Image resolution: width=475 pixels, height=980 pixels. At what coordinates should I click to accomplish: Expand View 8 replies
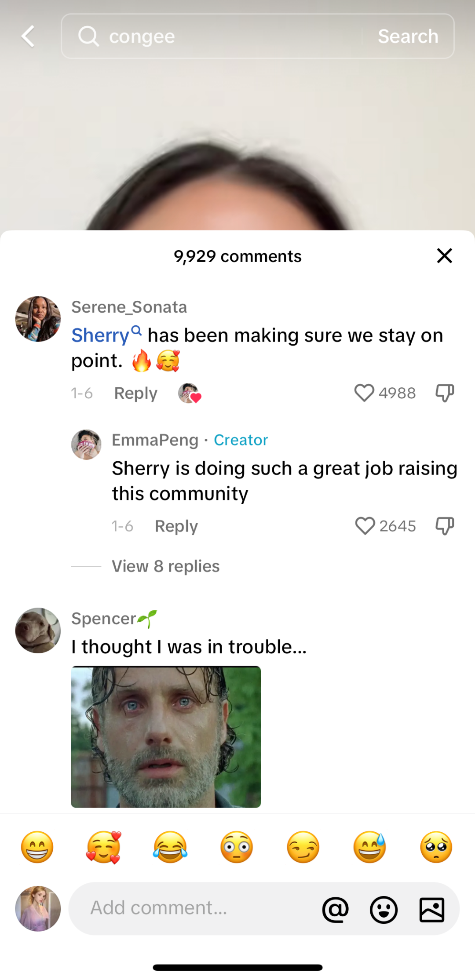click(165, 566)
